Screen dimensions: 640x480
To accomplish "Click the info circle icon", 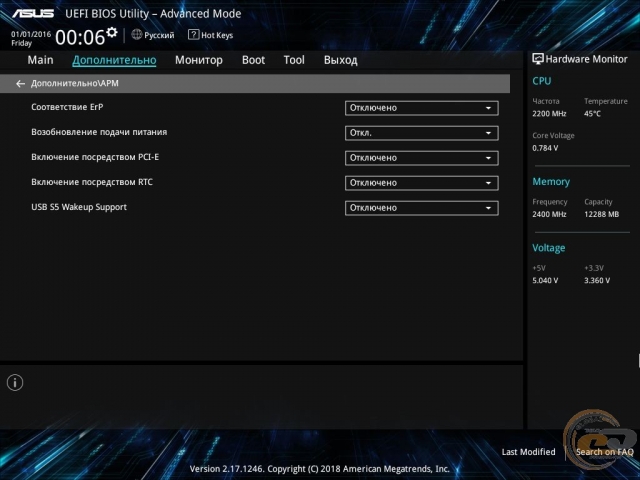I will tap(15, 382).
